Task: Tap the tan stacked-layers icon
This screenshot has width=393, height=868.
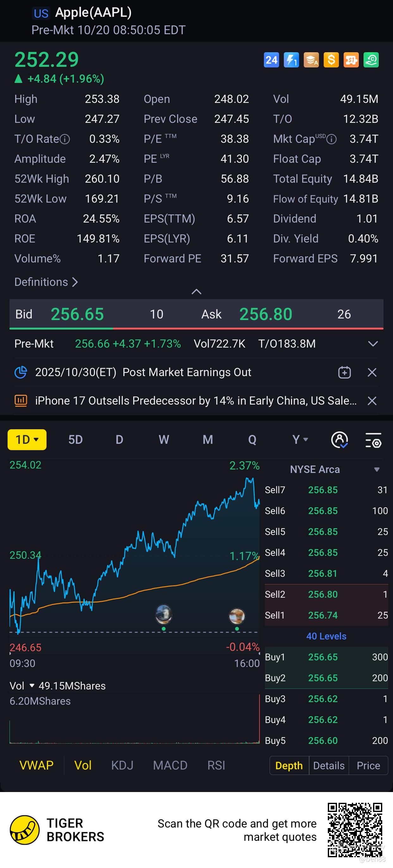Action: pyautogui.click(x=311, y=60)
